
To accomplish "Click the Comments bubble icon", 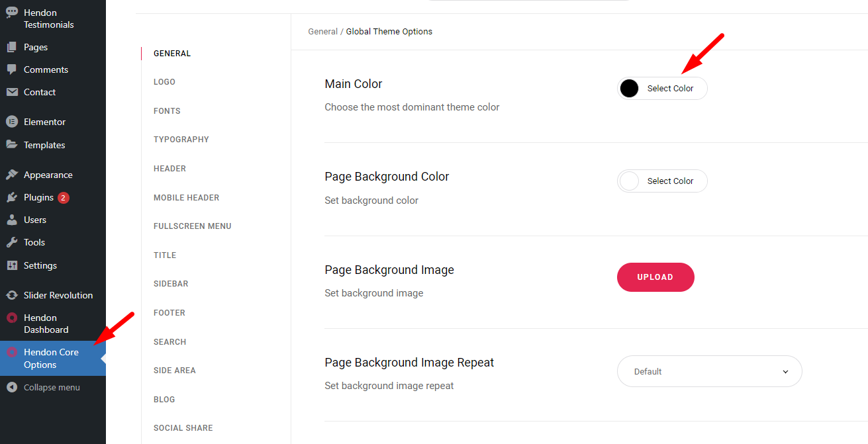I will 12,69.
